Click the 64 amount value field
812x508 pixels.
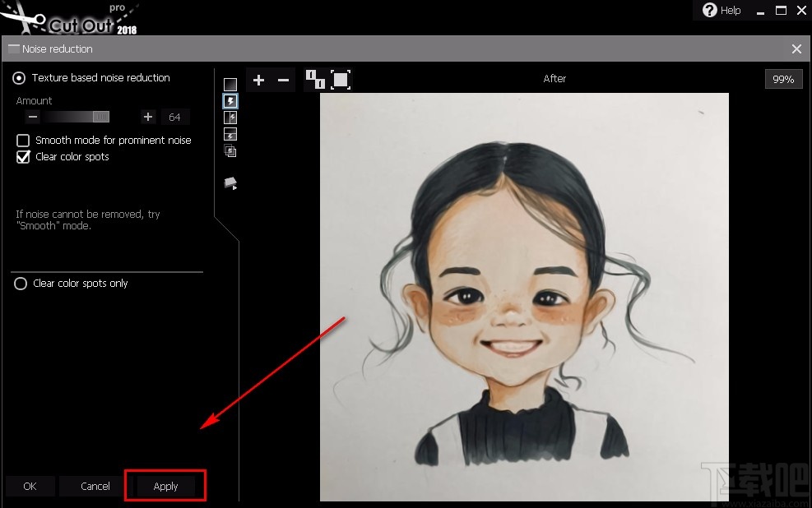coord(174,117)
